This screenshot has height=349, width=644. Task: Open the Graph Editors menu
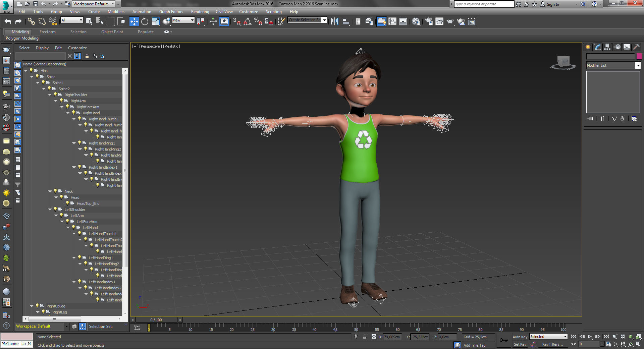click(171, 12)
